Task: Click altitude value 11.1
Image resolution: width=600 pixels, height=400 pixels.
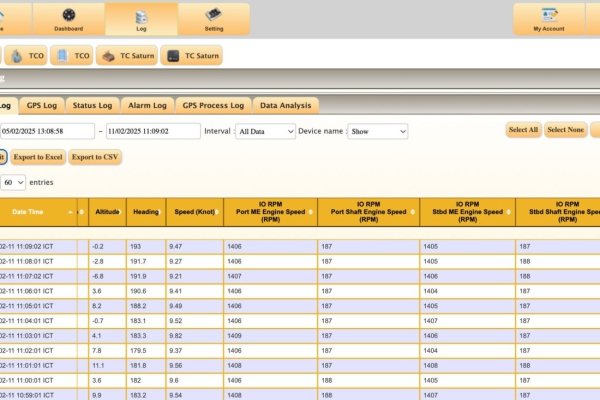Action: (x=98, y=366)
